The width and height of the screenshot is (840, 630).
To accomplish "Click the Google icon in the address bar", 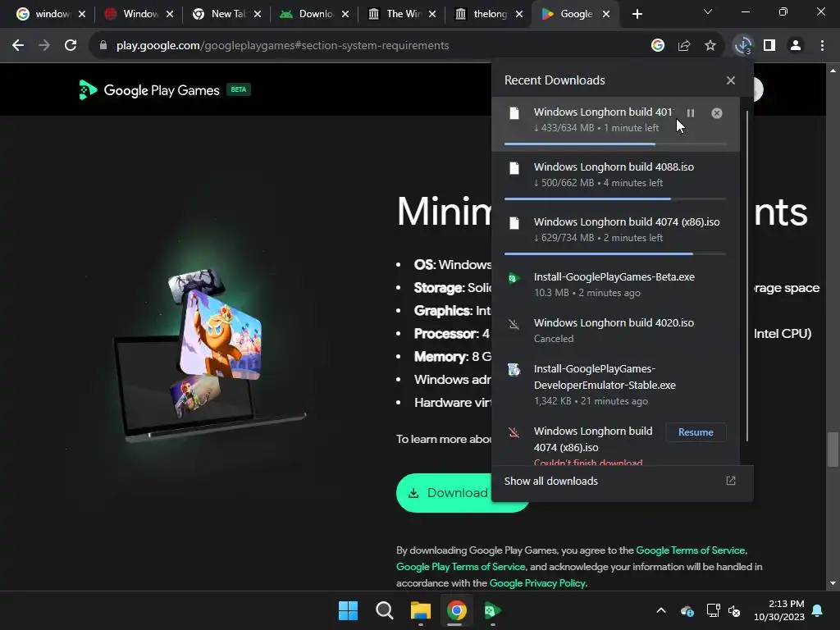I will [658, 46].
